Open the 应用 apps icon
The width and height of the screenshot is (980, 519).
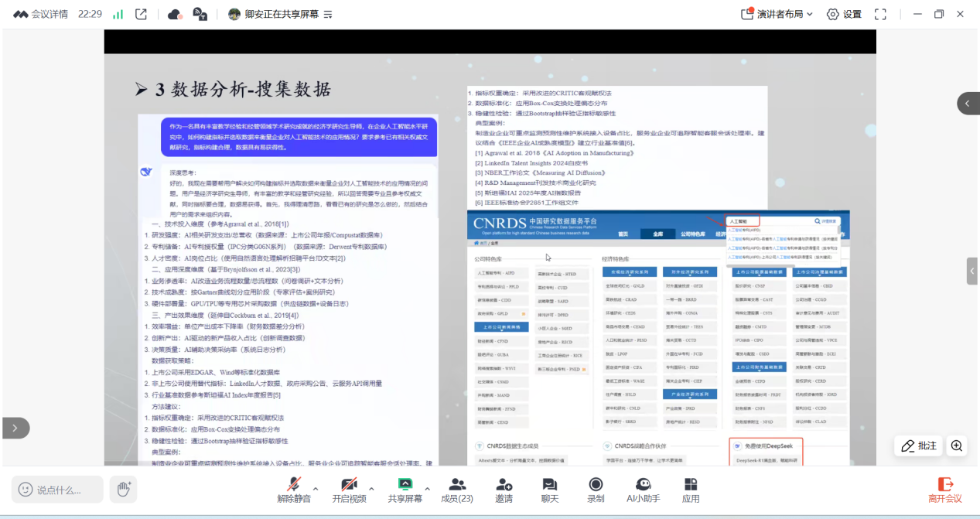(x=691, y=489)
